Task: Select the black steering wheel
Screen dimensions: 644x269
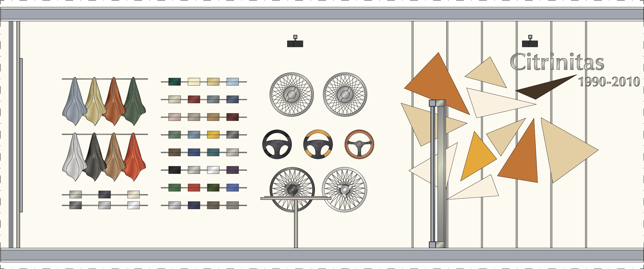Action: pyautogui.click(x=277, y=144)
